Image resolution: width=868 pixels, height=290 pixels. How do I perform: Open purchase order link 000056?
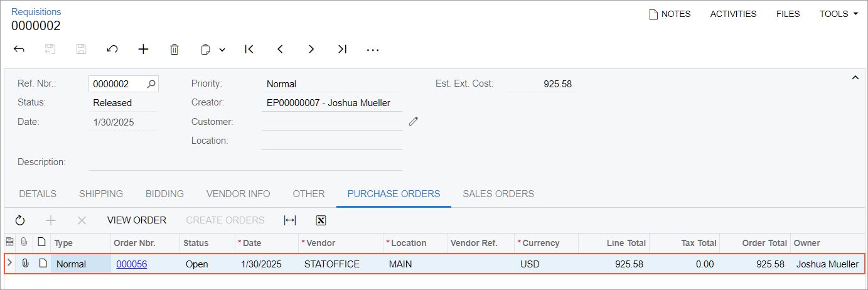tap(132, 264)
